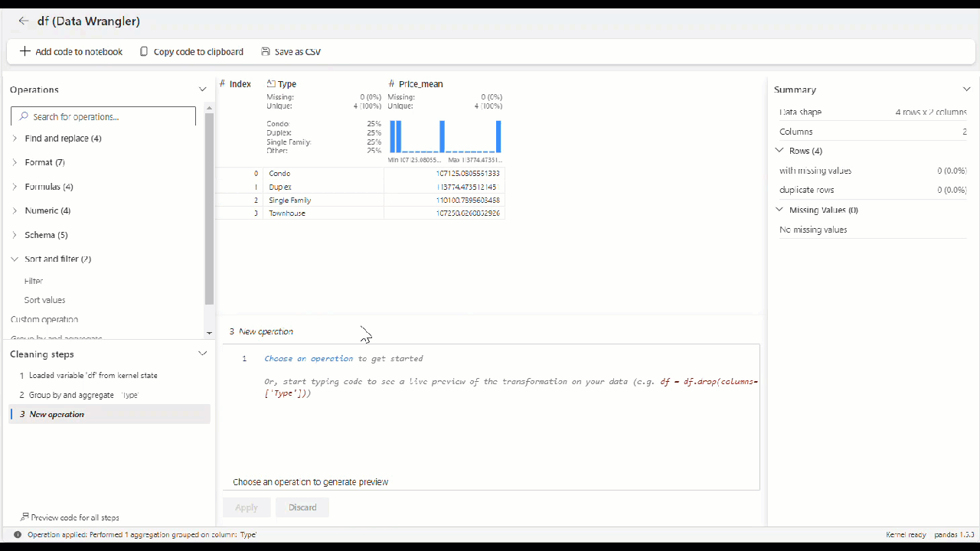Viewport: 980px width, 551px height.
Task: Click the 'Townhouse' cell in the table
Action: tap(323, 213)
